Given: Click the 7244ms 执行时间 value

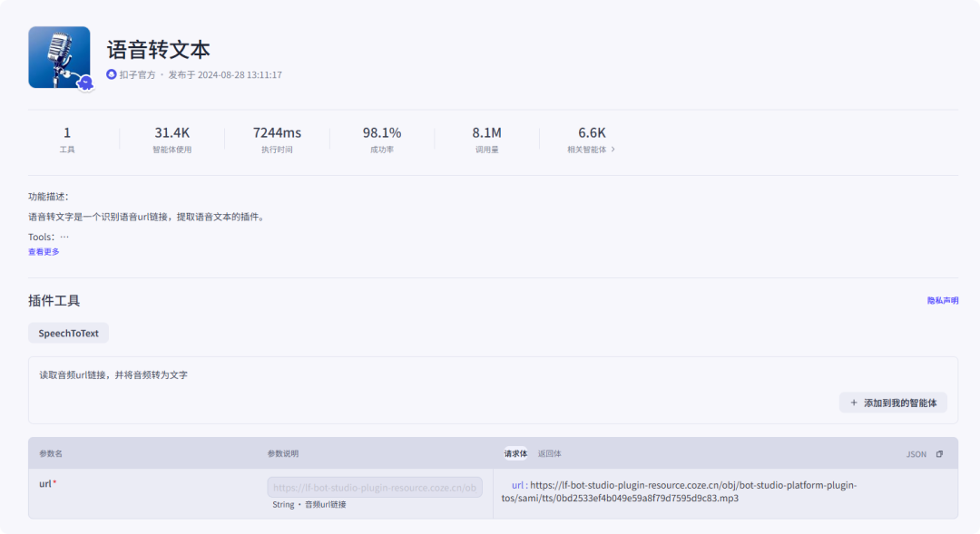Looking at the screenshot, I should pos(277,132).
